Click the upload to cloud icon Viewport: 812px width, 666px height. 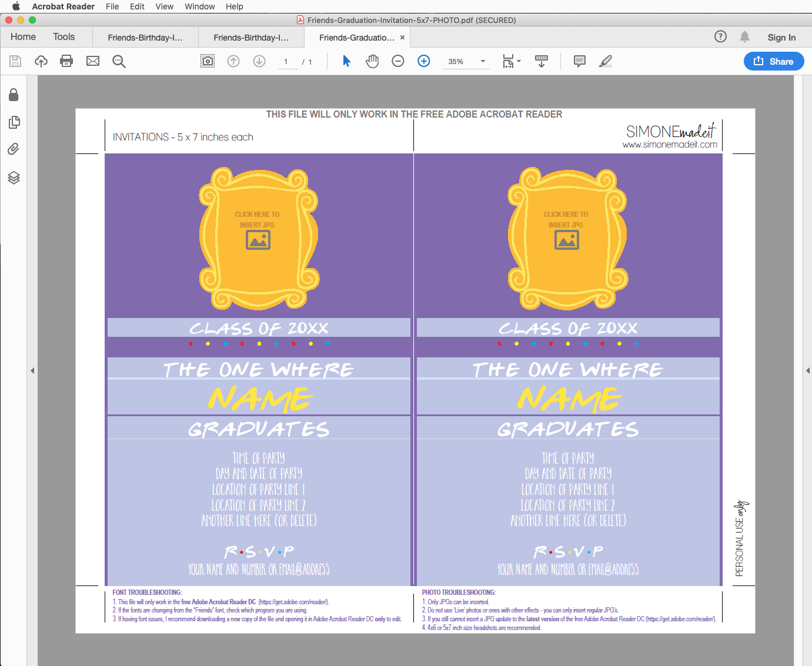coord(41,61)
